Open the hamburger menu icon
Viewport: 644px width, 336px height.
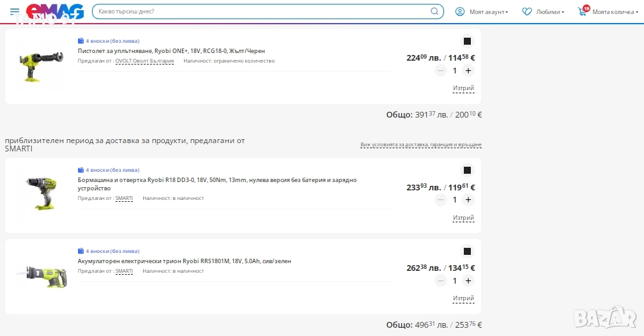coord(14,11)
